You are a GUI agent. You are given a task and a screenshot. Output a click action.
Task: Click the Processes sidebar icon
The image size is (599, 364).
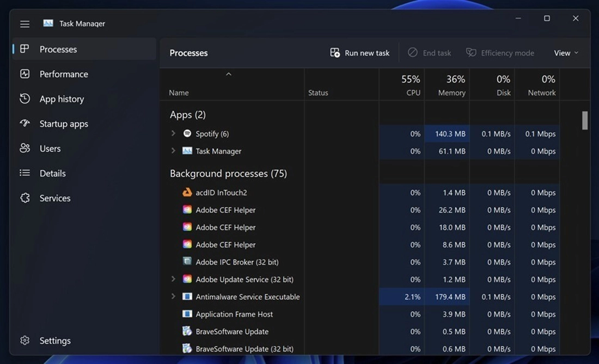click(25, 49)
